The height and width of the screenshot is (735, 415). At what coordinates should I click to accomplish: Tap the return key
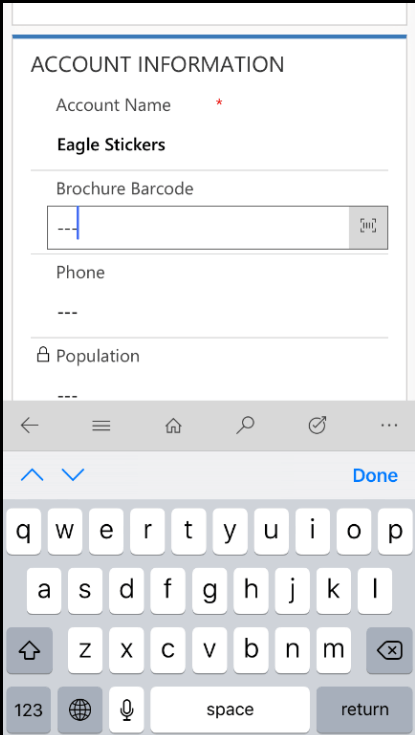point(364,710)
